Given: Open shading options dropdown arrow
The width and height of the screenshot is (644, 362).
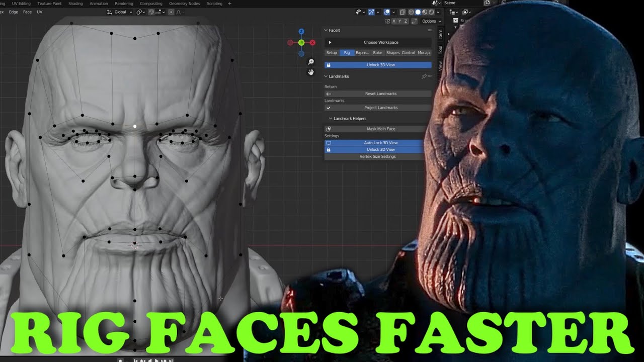Looking at the screenshot, I should [438, 12].
